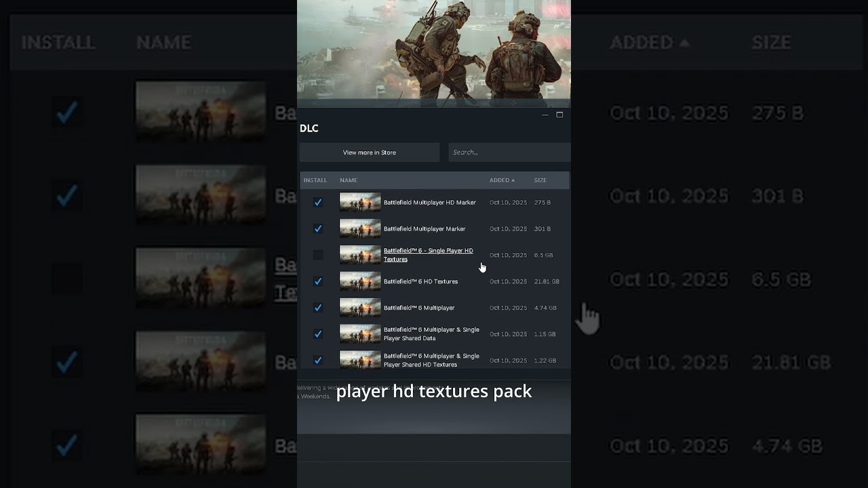Click the Battlefield 6 Multiplayer thumbnail image

coord(360,308)
